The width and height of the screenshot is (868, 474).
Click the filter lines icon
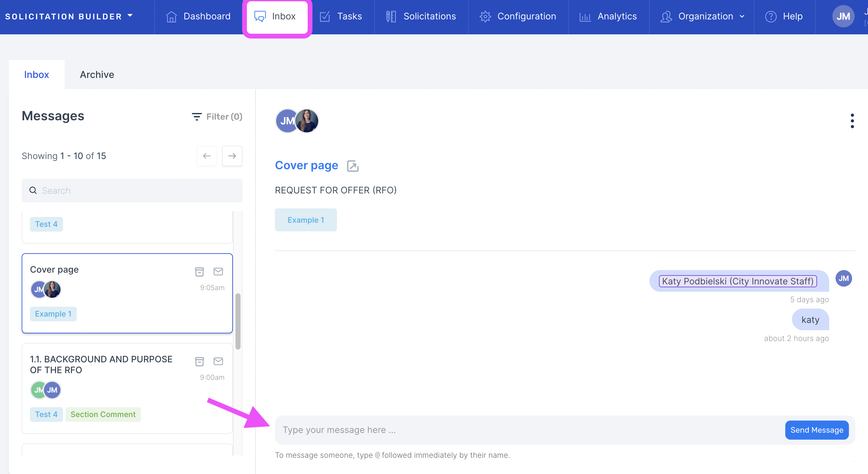[x=196, y=116]
